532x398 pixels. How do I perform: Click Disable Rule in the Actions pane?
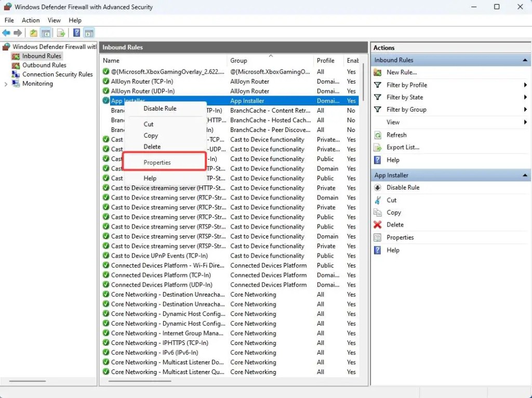pos(403,187)
